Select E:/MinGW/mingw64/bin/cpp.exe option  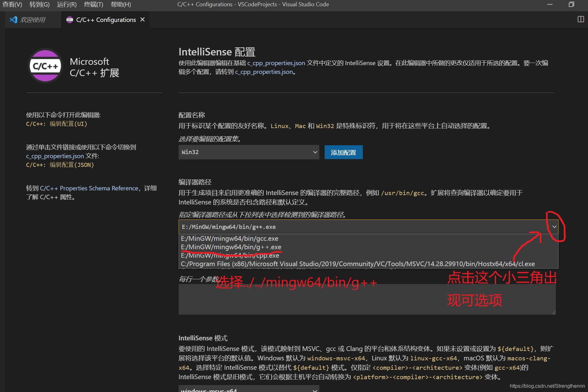click(368, 255)
